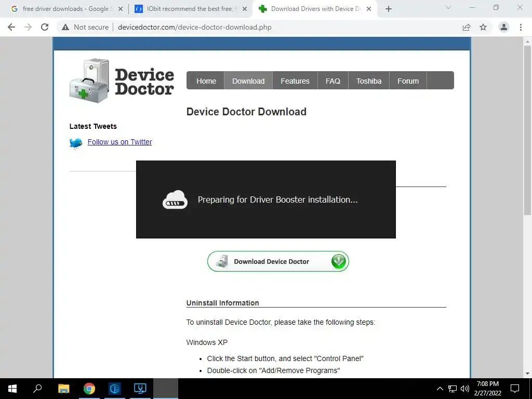Image resolution: width=532 pixels, height=399 pixels.
Task: Click the 'To uninstall Device Doctor' line
Action: (x=281, y=322)
